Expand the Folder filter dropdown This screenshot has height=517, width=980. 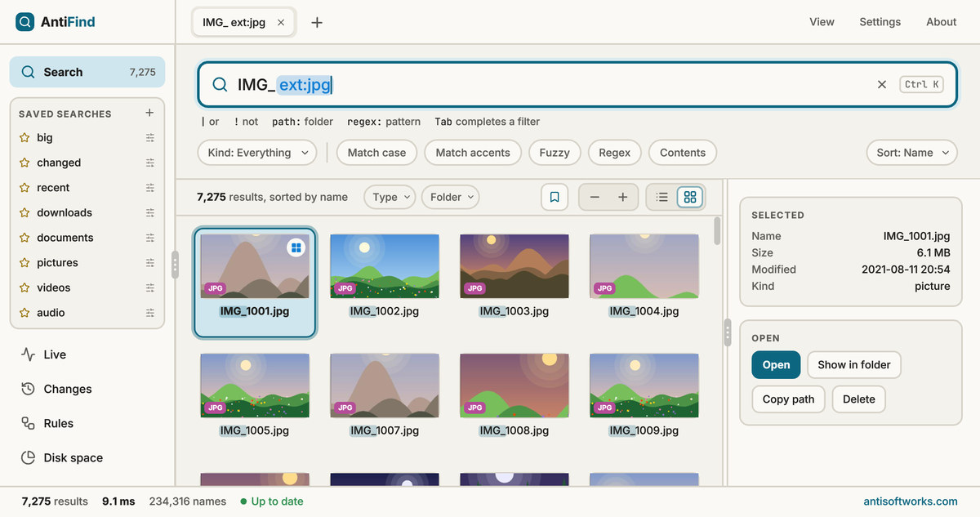point(450,197)
